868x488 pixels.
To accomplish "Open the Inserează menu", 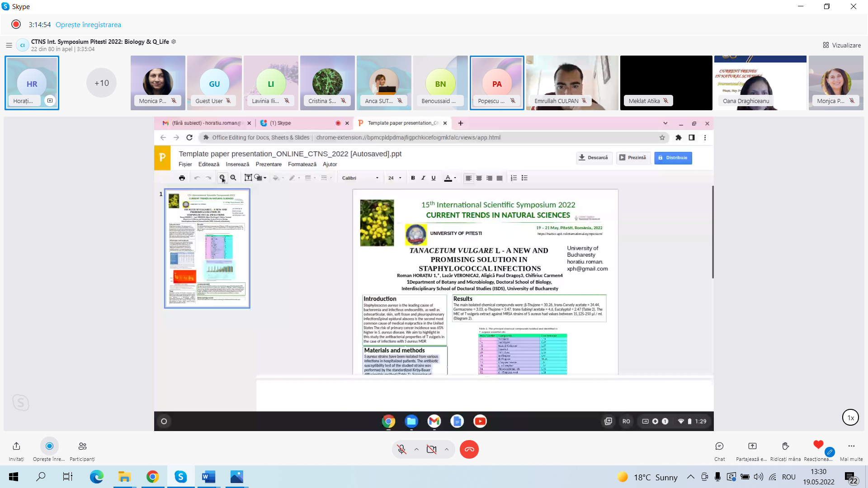I will coord(237,164).
